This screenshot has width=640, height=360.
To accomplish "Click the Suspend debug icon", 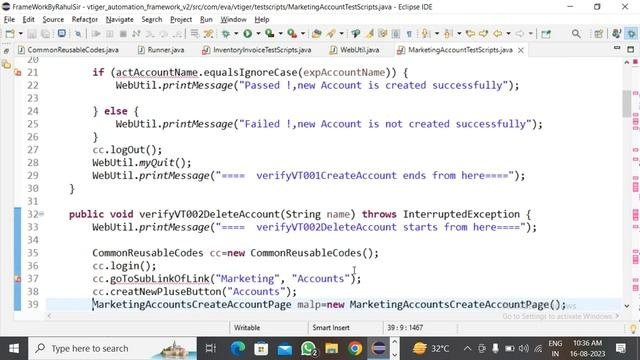I will pos(109,34).
